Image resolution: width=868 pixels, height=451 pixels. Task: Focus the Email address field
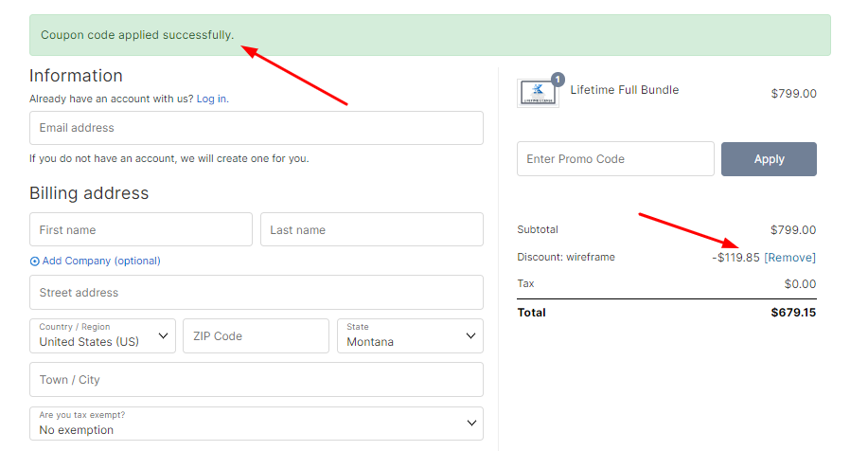256,128
